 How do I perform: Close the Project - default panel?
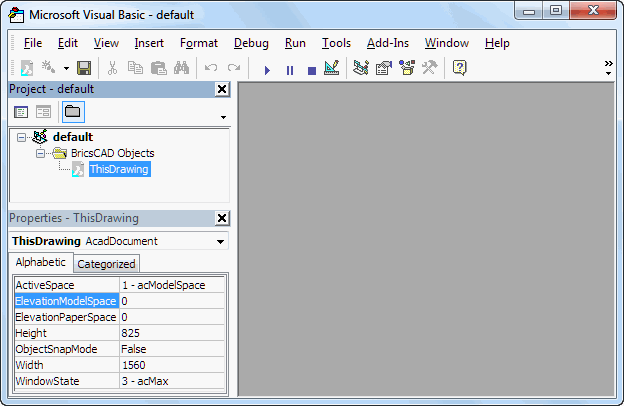click(222, 89)
